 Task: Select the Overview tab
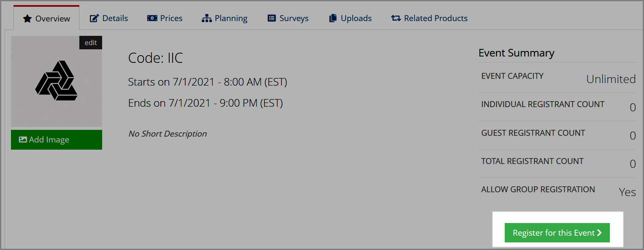point(46,18)
